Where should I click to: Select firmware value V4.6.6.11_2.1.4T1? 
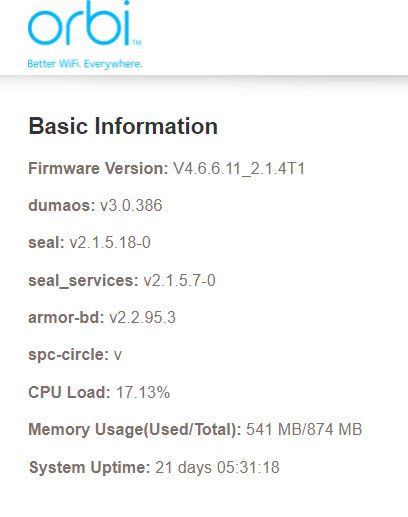[x=239, y=168]
